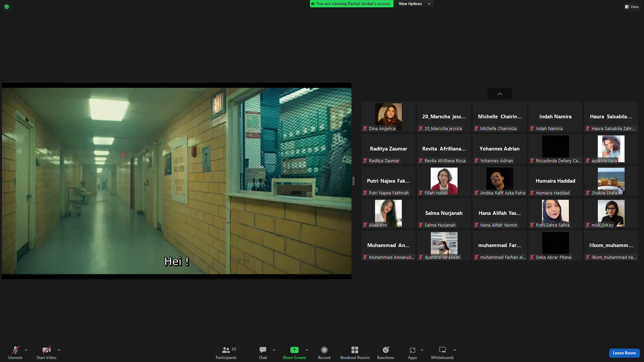Open the Chat panel
The height and width of the screenshot is (362, 644).
(263, 353)
